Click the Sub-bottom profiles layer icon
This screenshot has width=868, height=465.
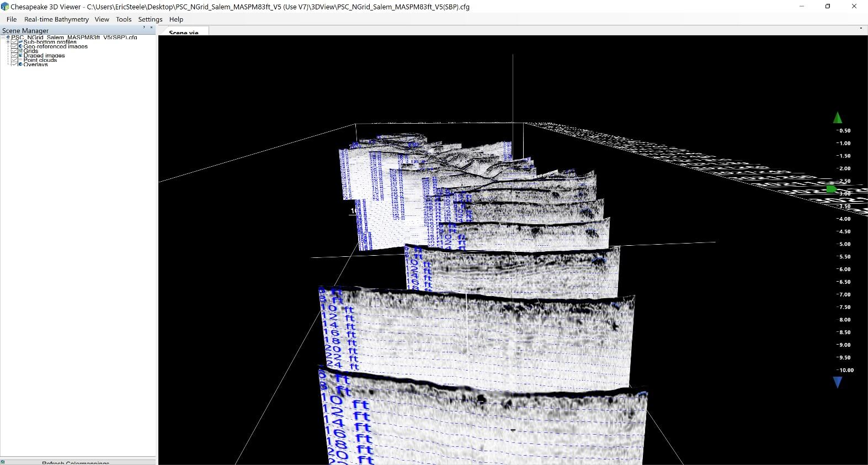coord(20,42)
